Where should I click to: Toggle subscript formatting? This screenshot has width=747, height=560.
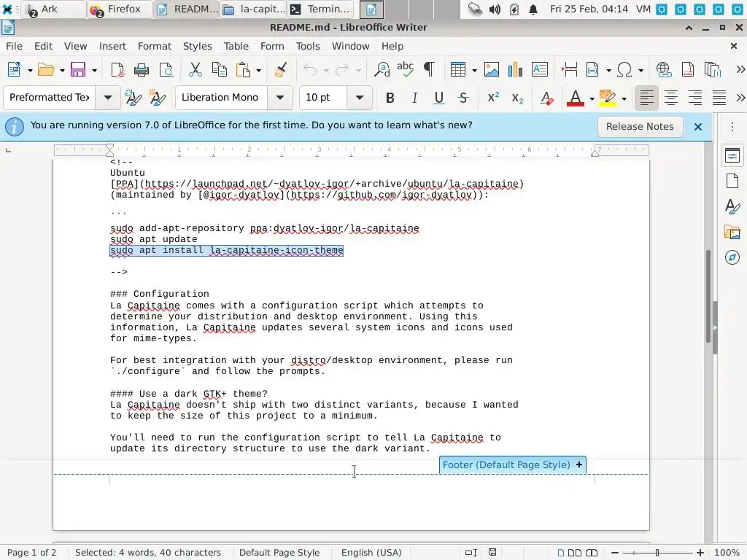click(x=517, y=98)
